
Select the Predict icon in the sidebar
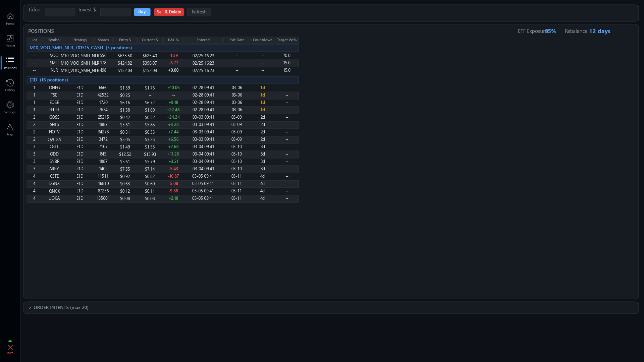click(x=10, y=40)
